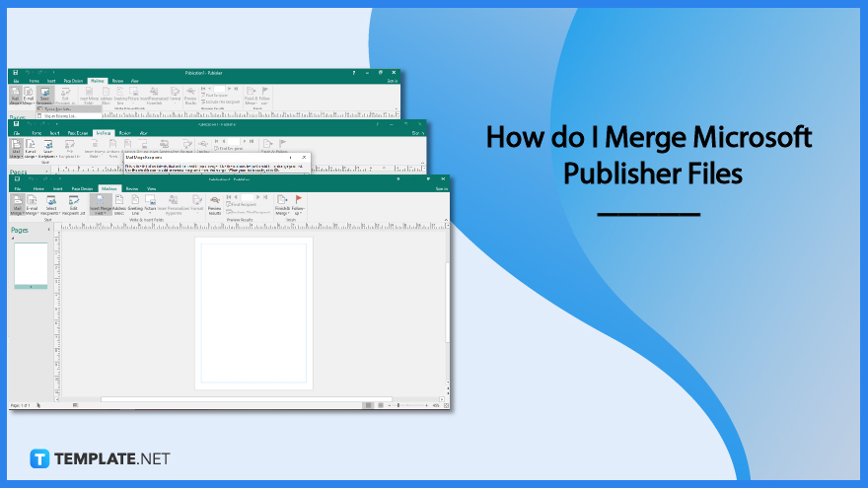The height and width of the screenshot is (488, 868).
Task: Click Find Recipient in front window
Action: pos(242,205)
